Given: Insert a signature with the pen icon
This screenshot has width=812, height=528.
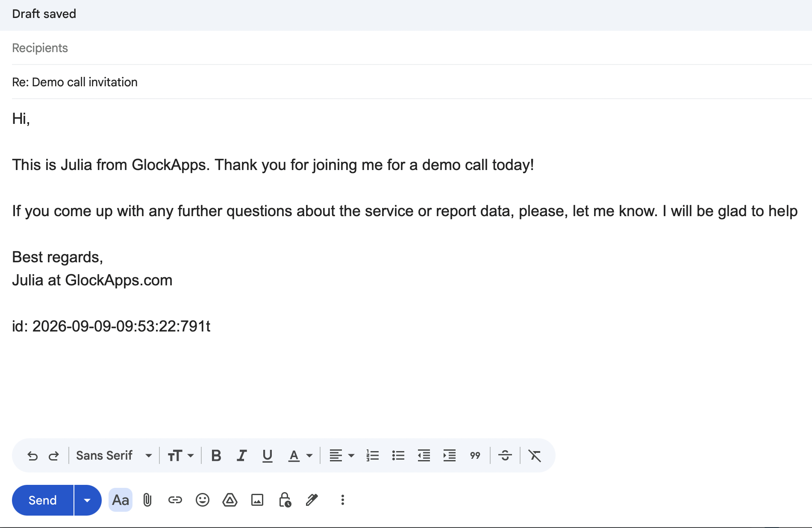Looking at the screenshot, I should 312,500.
